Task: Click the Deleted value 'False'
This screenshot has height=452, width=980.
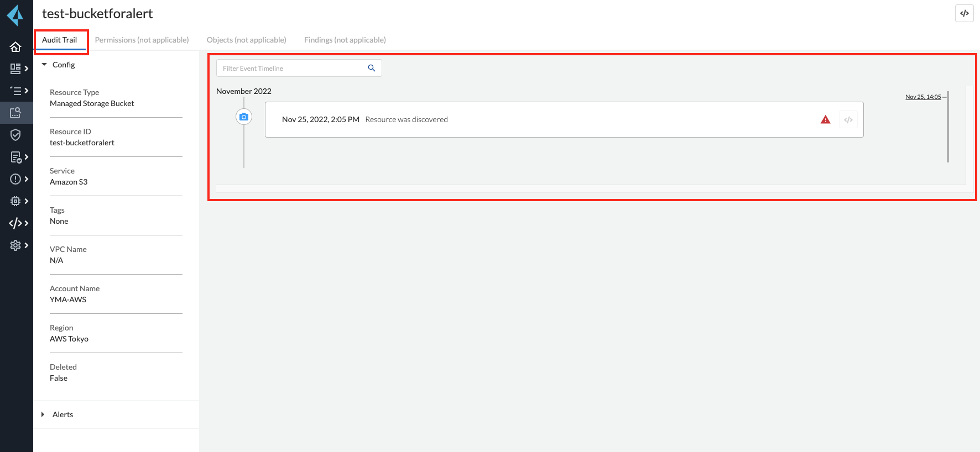Action: [x=59, y=378]
